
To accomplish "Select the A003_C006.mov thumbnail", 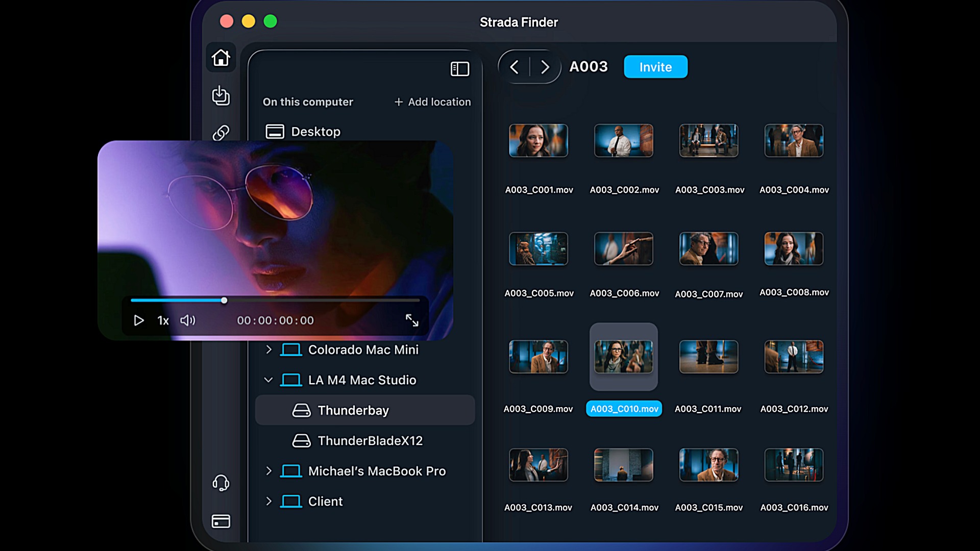I will [x=624, y=248].
